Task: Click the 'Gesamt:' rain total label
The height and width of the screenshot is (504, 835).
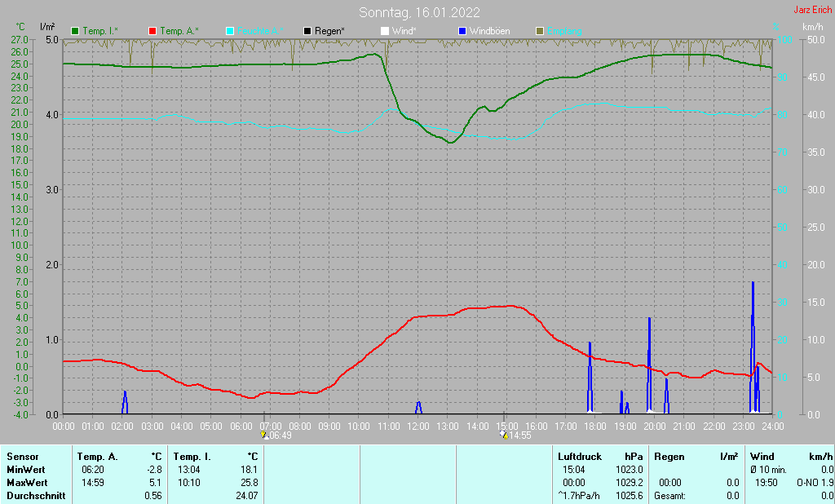Action: [670, 496]
